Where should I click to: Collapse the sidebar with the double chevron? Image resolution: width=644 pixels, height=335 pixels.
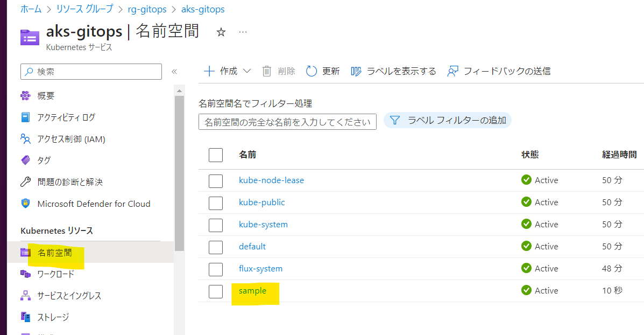[x=174, y=72]
